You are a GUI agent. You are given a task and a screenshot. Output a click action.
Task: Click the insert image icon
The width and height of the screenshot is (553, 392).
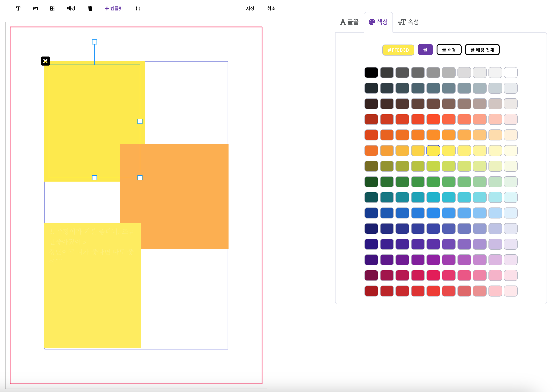pos(35,8)
